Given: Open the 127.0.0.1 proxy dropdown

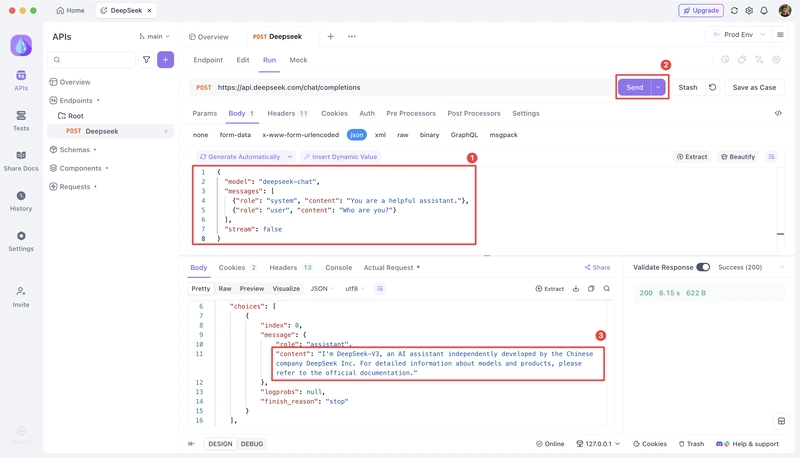Looking at the screenshot, I should click(598, 444).
